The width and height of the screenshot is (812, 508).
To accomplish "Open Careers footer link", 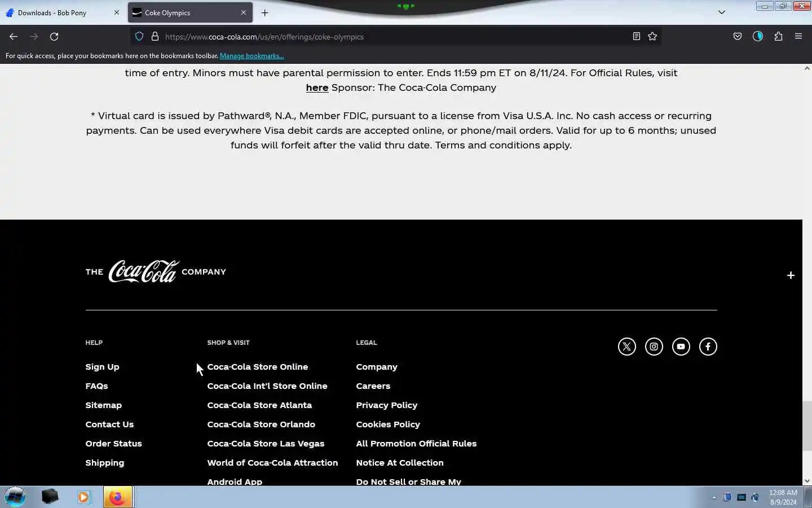I will pyautogui.click(x=373, y=386).
